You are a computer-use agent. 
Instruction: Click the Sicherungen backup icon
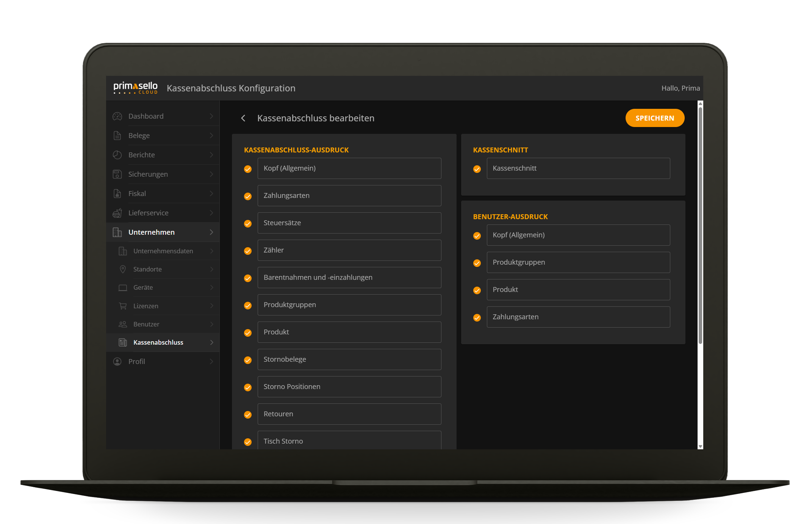(117, 174)
